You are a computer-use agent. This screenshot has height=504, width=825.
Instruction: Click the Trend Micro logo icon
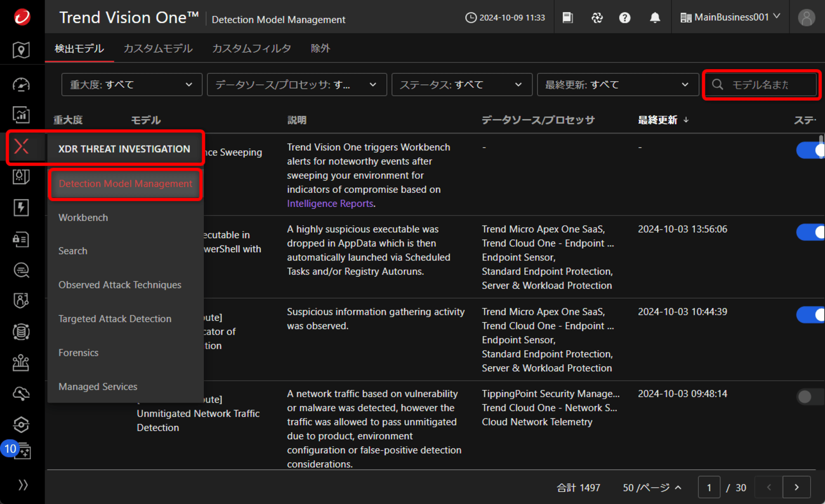click(22, 17)
